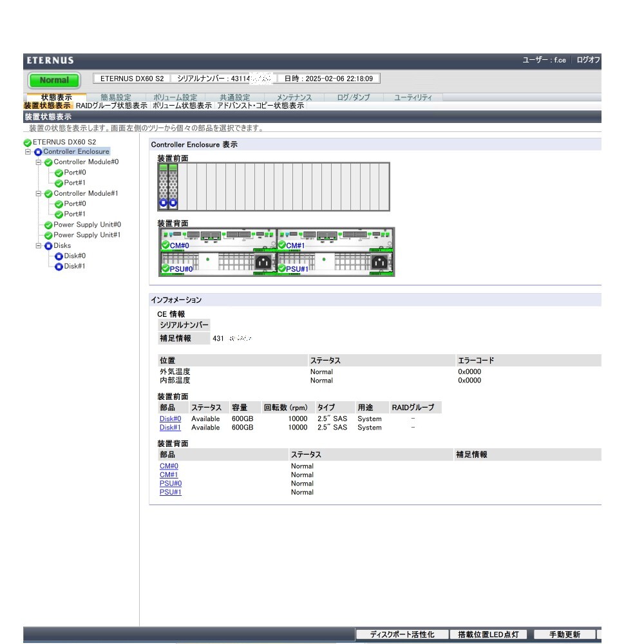The height and width of the screenshot is (644, 644).
Task: Click status icon of Power Supply Unit#0
Action: pos(48,225)
